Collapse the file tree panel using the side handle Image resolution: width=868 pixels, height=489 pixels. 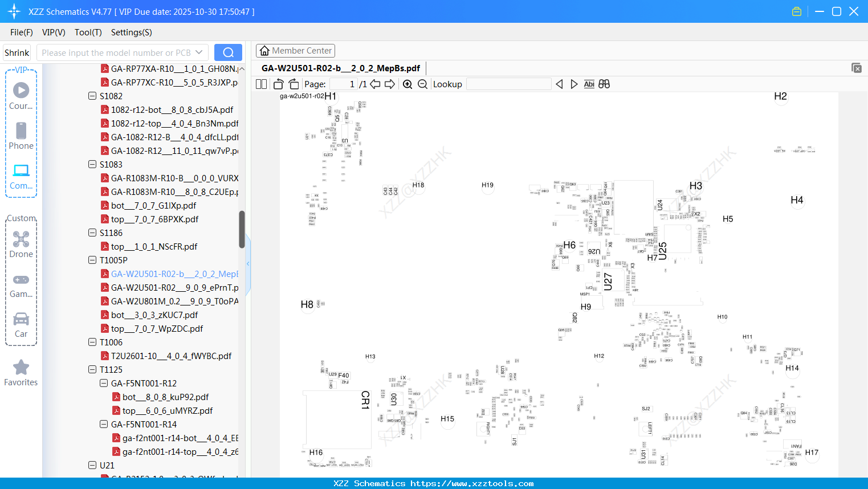(248, 263)
